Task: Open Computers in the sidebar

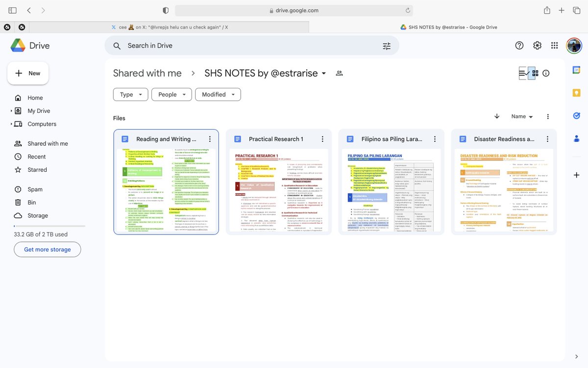Action: coord(42,124)
